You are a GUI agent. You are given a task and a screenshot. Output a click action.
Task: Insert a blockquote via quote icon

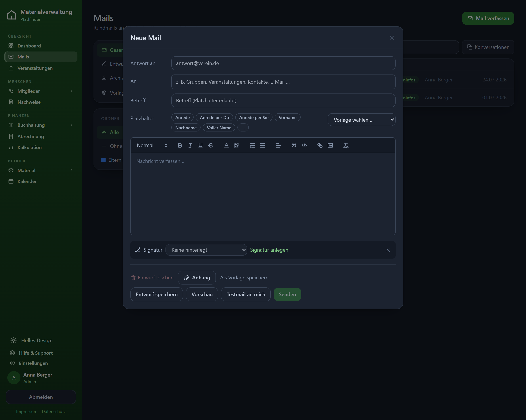(294, 145)
